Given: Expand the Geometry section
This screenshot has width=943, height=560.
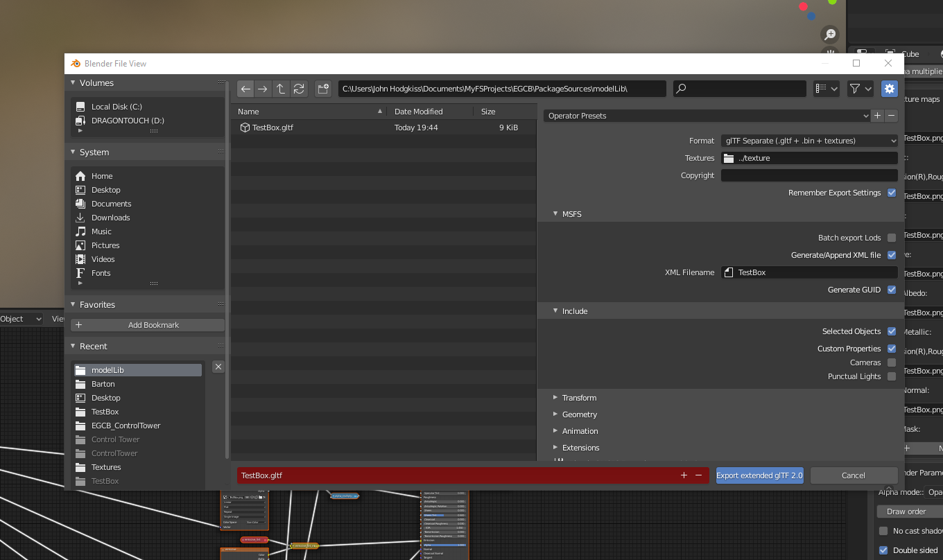Looking at the screenshot, I should 579,414.
